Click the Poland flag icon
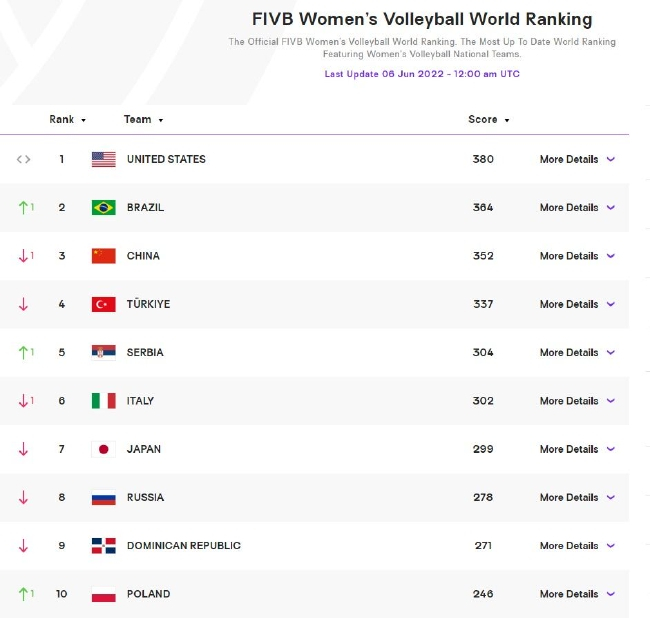Image resolution: width=650 pixels, height=619 pixels. tap(104, 594)
